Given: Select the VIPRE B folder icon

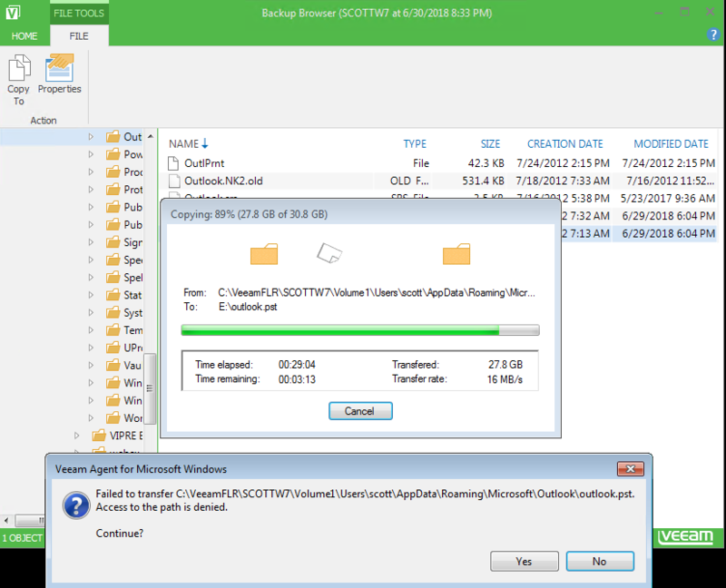Looking at the screenshot, I should coord(98,435).
